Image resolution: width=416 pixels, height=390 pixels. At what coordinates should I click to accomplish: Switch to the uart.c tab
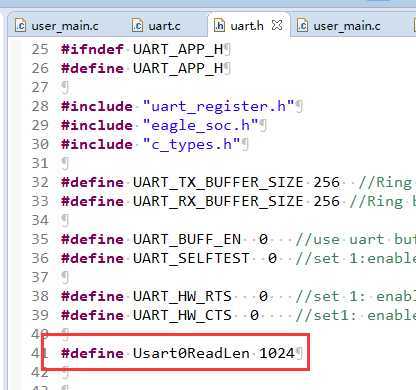click(156, 26)
